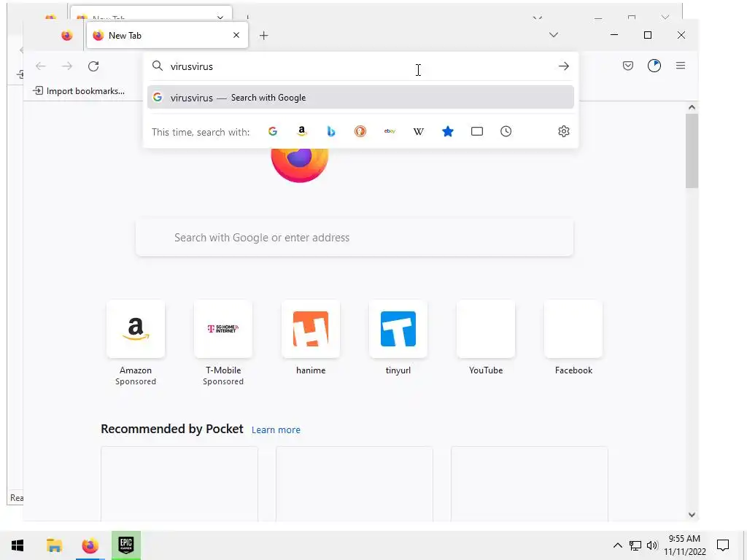Viewport: 747px width, 560px height.
Task: Open the network status tray icon
Action: (635, 545)
